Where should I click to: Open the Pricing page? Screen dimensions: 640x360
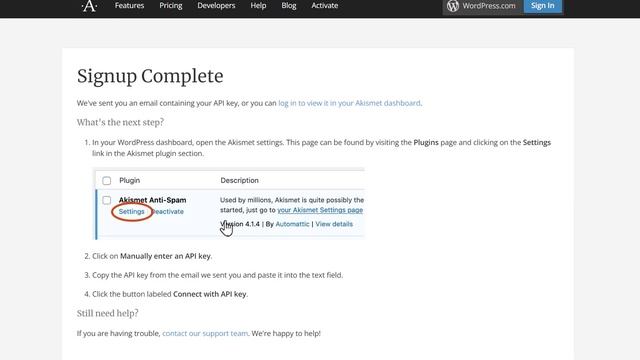coord(171,6)
